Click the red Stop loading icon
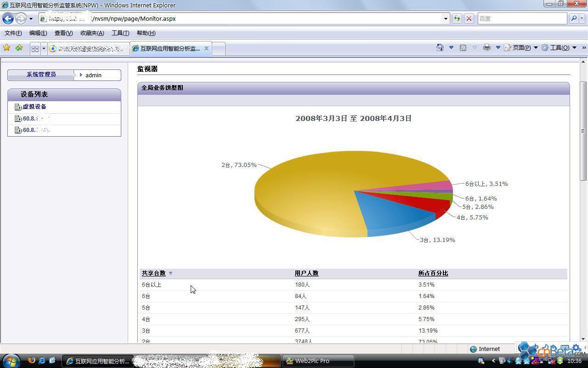The width and height of the screenshot is (588, 368). pos(469,19)
